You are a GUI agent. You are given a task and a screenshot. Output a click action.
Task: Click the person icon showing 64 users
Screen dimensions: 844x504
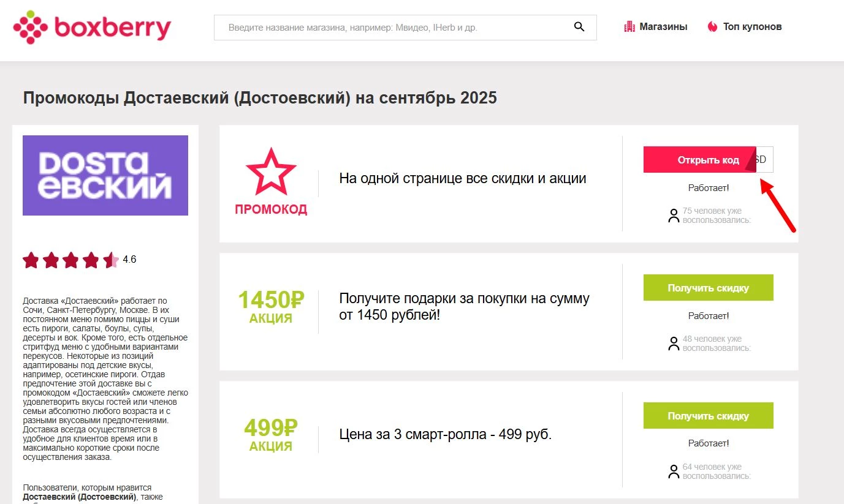coord(673,471)
